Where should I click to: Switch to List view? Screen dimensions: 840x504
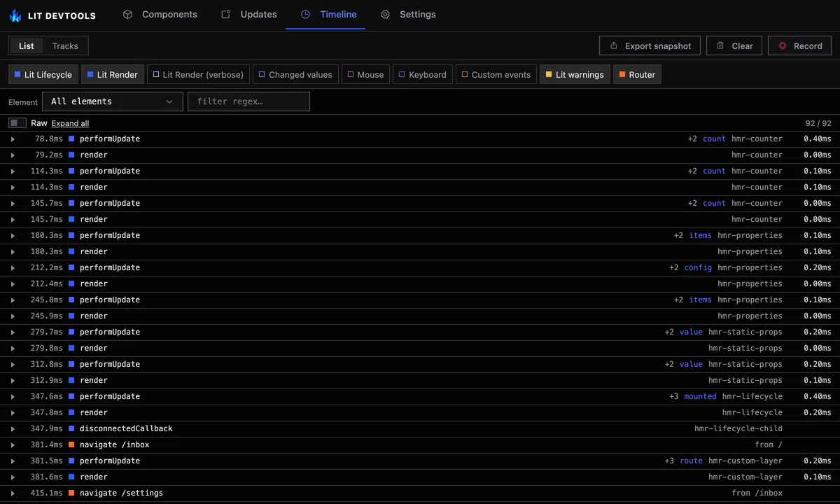[x=27, y=46]
